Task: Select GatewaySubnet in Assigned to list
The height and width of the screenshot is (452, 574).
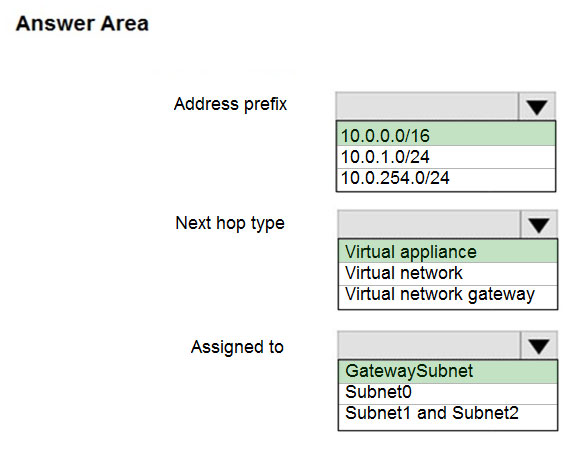Action: point(448,371)
